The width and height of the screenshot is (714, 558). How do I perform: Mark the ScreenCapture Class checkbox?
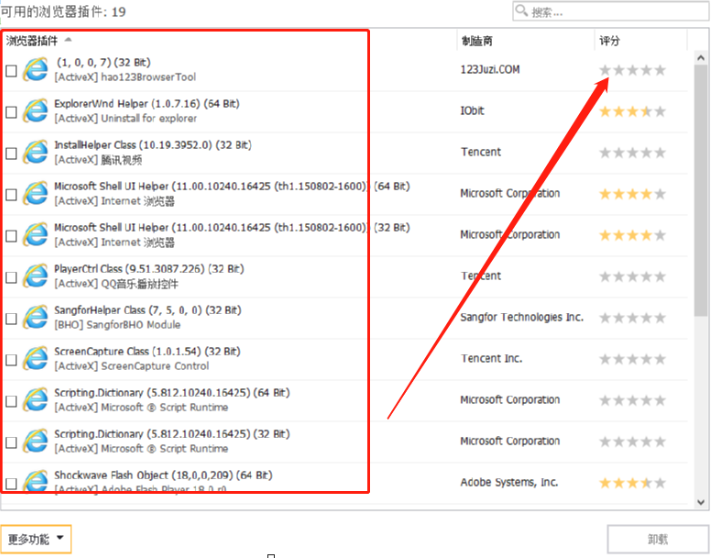11,360
